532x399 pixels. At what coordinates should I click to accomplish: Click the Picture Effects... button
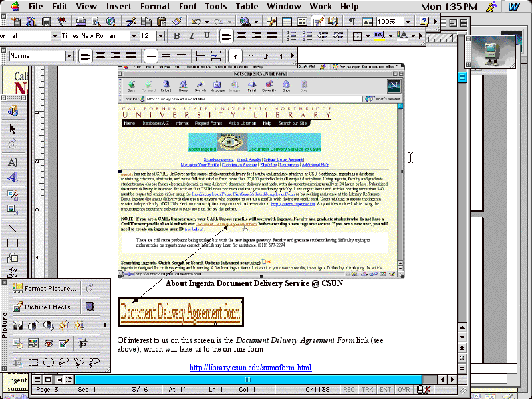pos(46,307)
